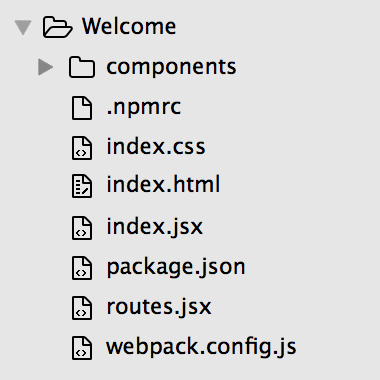Open the index.jsx file

point(154,227)
